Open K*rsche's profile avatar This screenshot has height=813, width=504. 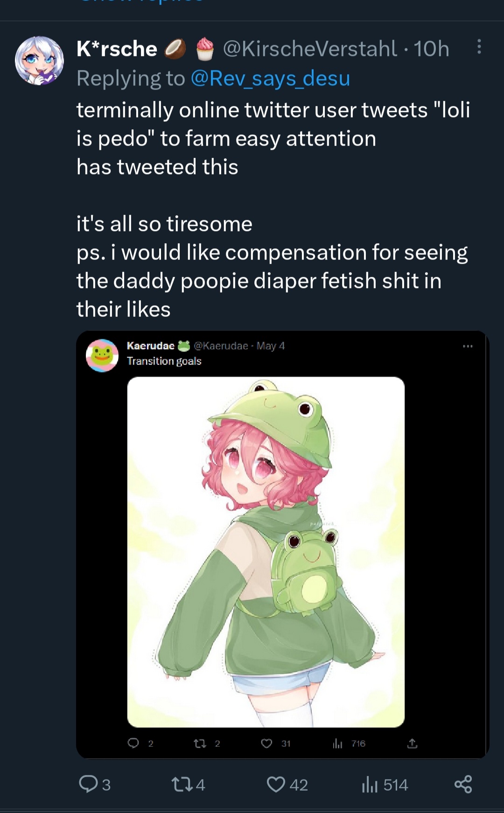39,60
